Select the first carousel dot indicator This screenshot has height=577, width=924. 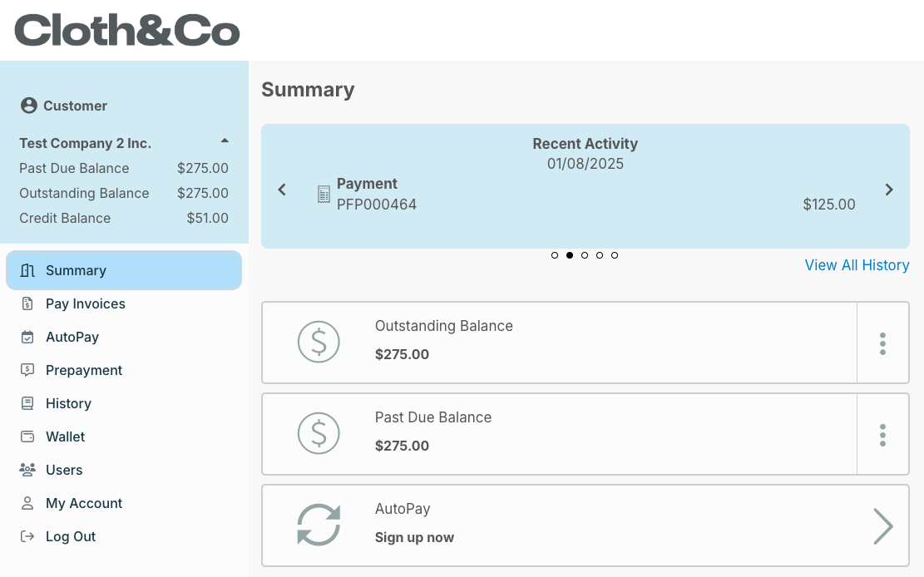click(555, 255)
